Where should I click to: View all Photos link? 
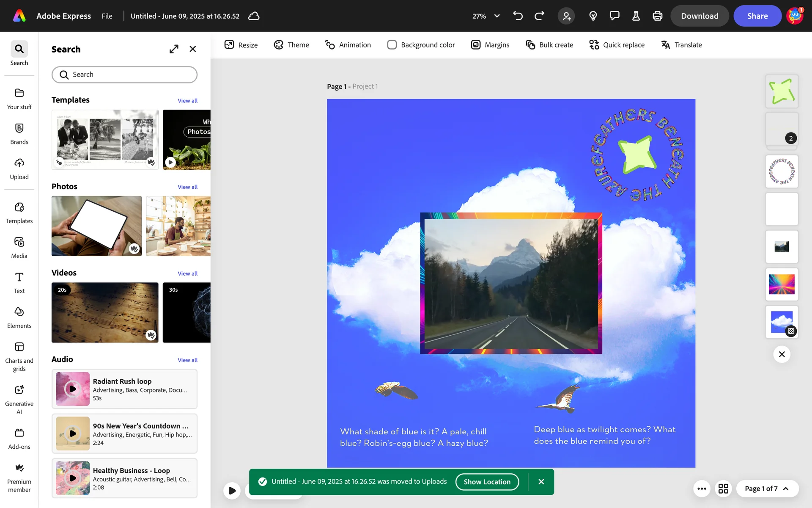tap(187, 187)
